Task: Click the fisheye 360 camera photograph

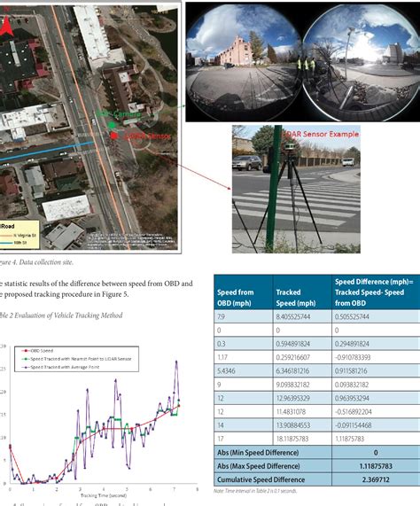Action: (302, 62)
